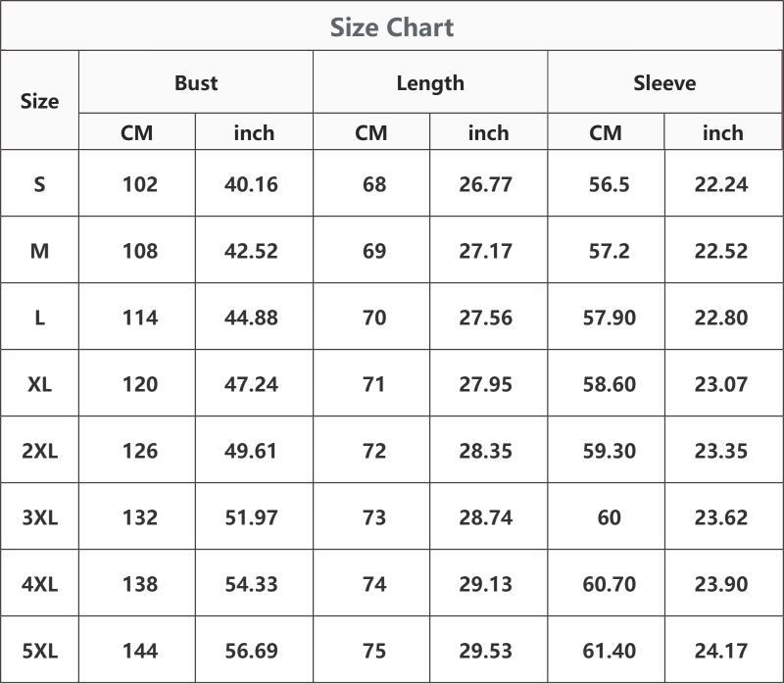Image resolution: width=784 pixels, height=684 pixels.
Task: Click the 2XL size row label
Action: click(39, 451)
